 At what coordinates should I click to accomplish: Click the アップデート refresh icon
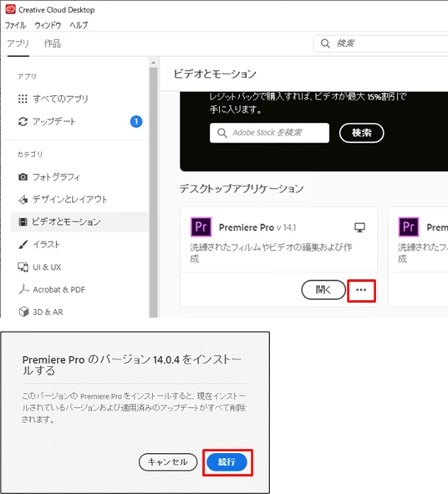click(x=23, y=121)
